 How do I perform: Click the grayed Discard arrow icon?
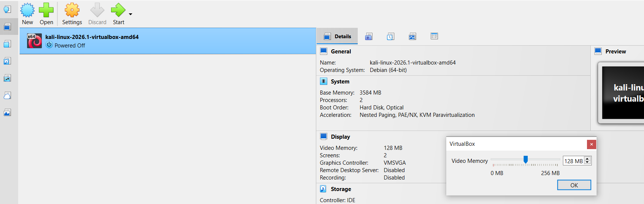pos(97,10)
